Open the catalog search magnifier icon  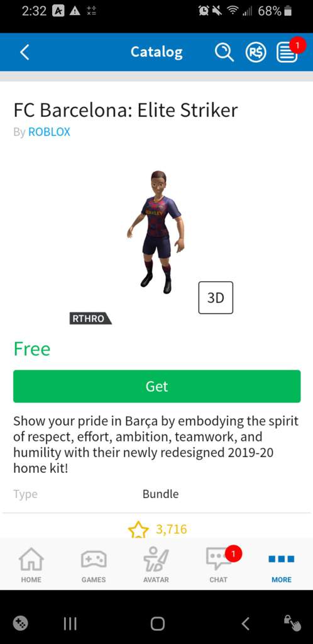click(224, 52)
